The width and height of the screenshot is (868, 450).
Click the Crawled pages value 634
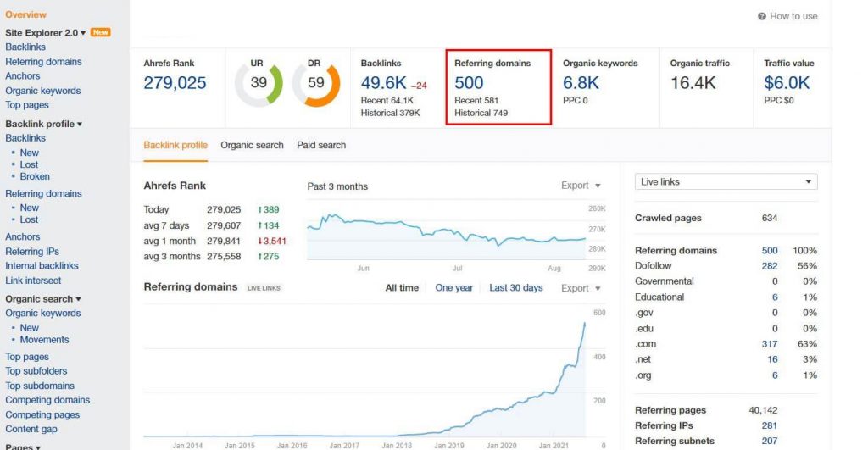[x=770, y=218]
